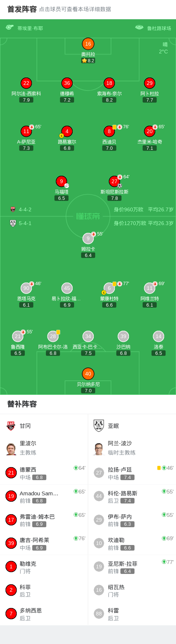Select player 9 马福塔 jersey icon
This screenshot has height=644, width=176.
pos(62,181)
